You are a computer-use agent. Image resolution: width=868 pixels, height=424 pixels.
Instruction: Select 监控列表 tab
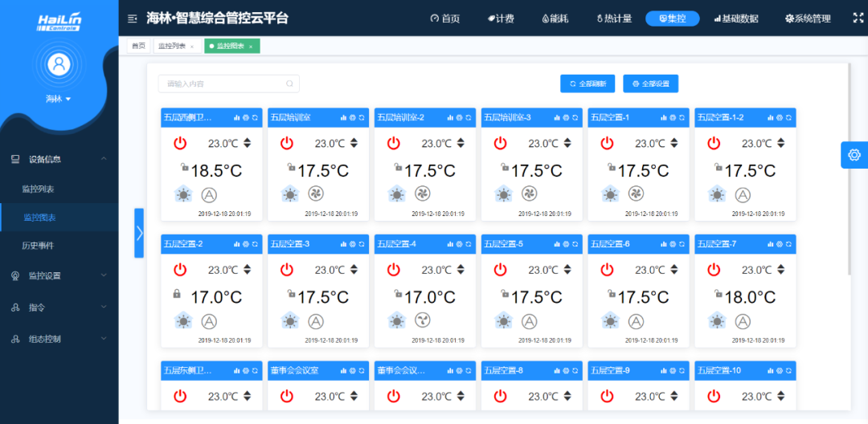point(174,47)
